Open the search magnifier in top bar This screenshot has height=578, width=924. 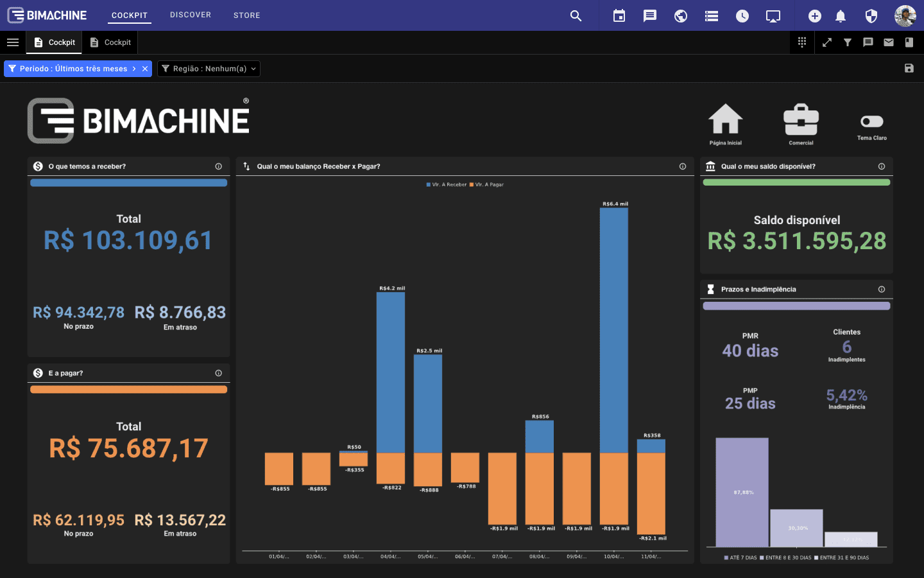pyautogui.click(x=576, y=16)
